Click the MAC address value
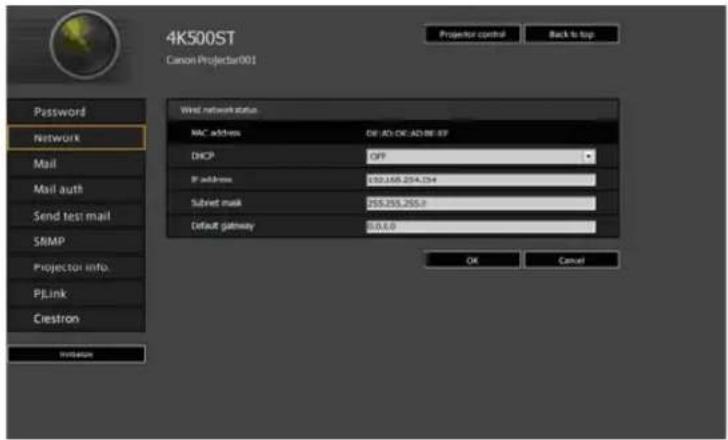Screen dimensions: 728x440 pos(407,133)
